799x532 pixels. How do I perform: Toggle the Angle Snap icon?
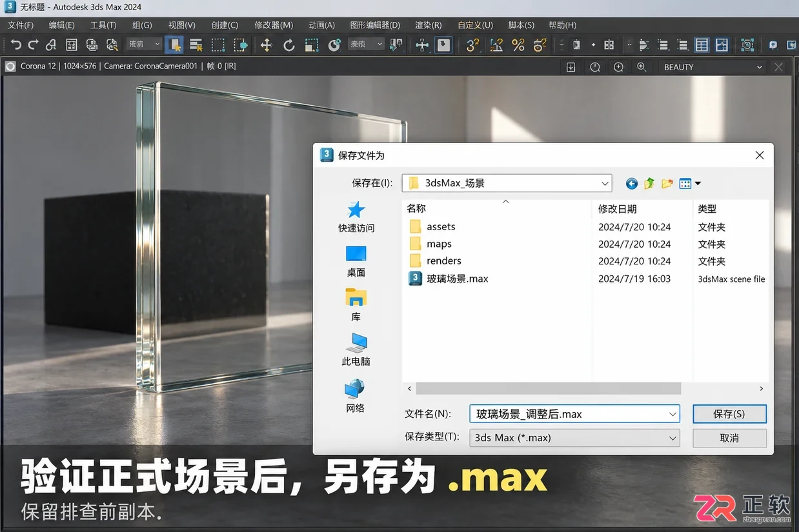(x=496, y=44)
